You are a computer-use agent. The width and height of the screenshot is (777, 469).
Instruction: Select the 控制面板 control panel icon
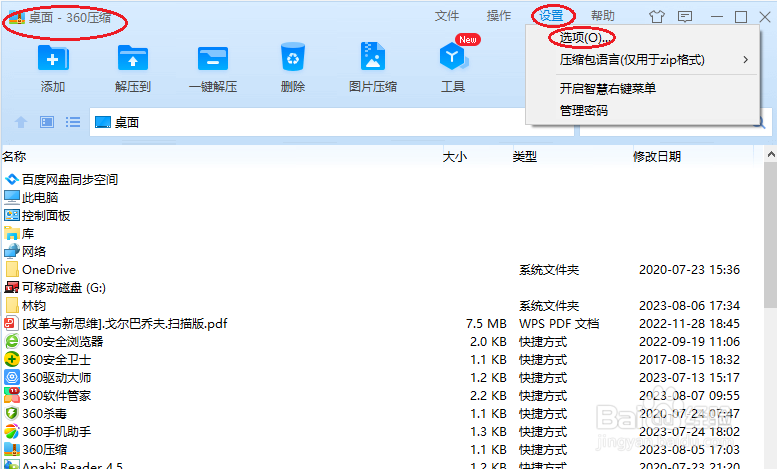(12, 215)
